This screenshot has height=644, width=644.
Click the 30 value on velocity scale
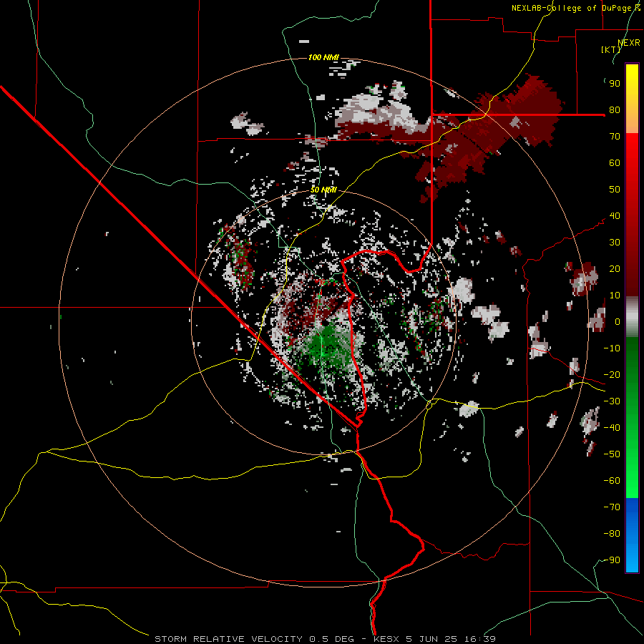pos(615,243)
